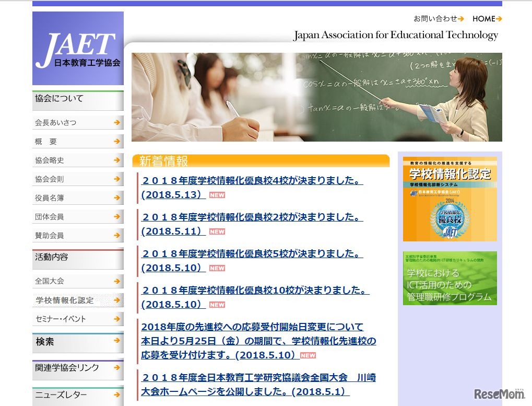The width and height of the screenshot is (532, 406).
Task: Click the arrow icon on 協会会則 row
Action: [117, 179]
